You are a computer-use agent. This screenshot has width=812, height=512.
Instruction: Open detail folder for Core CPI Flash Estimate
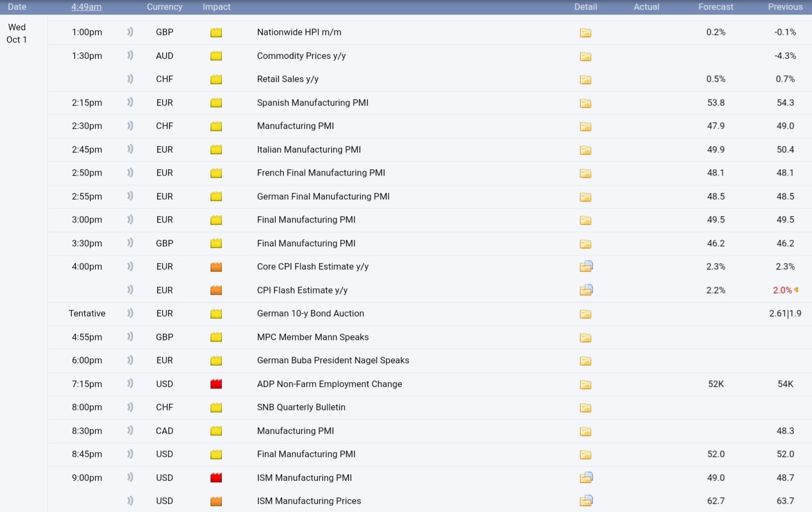586,266
